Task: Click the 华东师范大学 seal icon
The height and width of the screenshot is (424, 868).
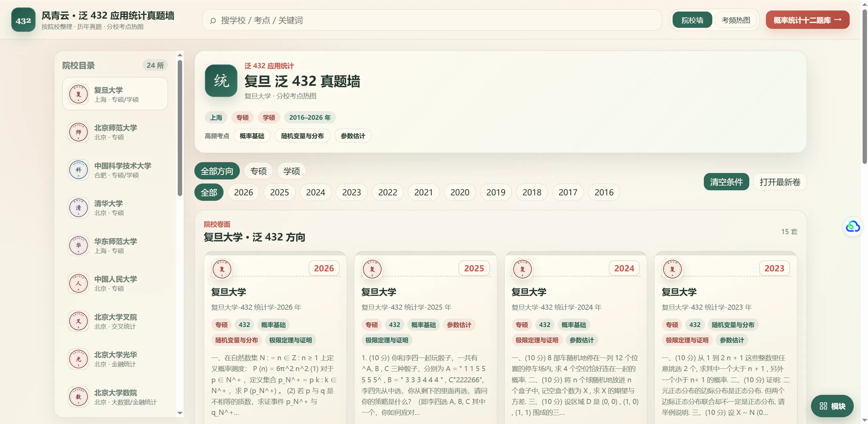Action: [x=78, y=245]
